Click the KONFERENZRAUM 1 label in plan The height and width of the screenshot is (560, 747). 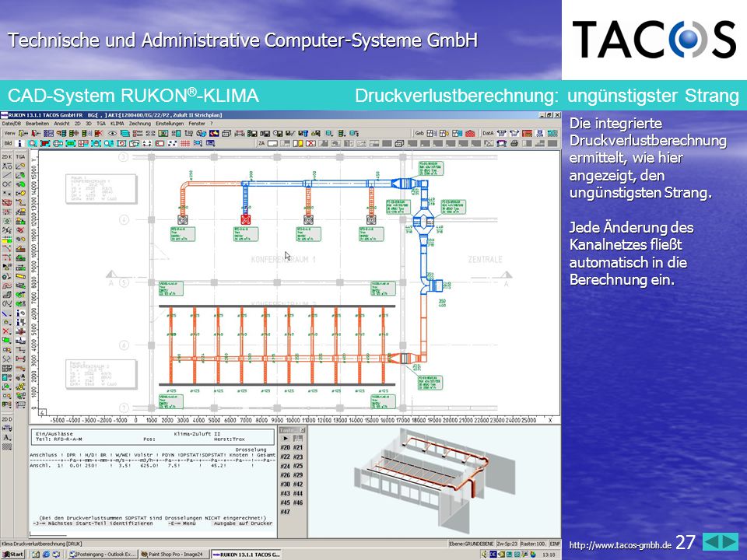pyautogui.click(x=283, y=260)
